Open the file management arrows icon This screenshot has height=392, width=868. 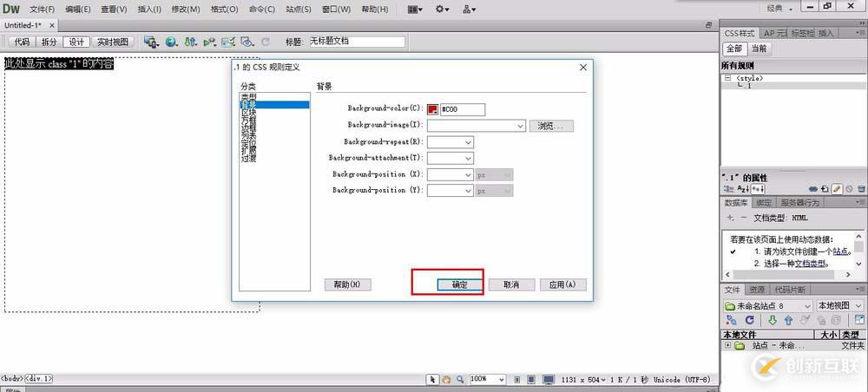tap(190, 42)
